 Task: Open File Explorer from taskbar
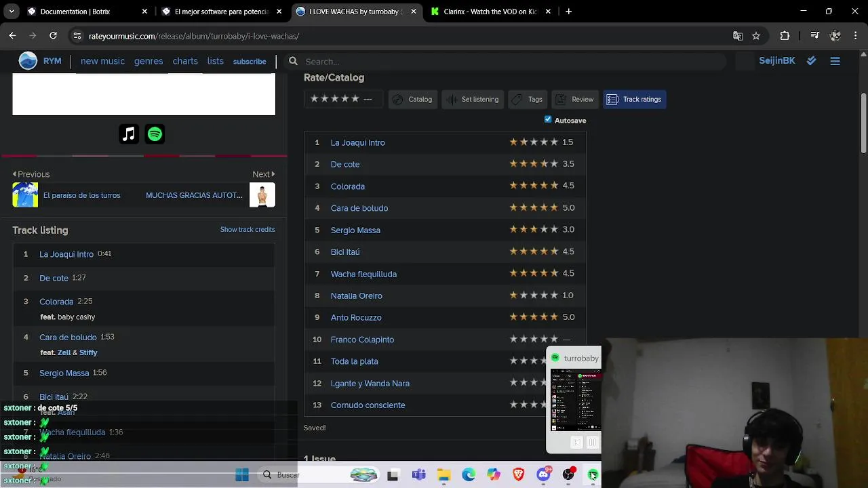click(x=443, y=475)
